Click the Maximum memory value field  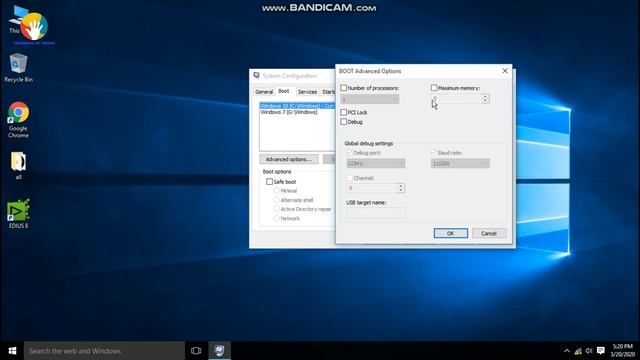[456, 99]
